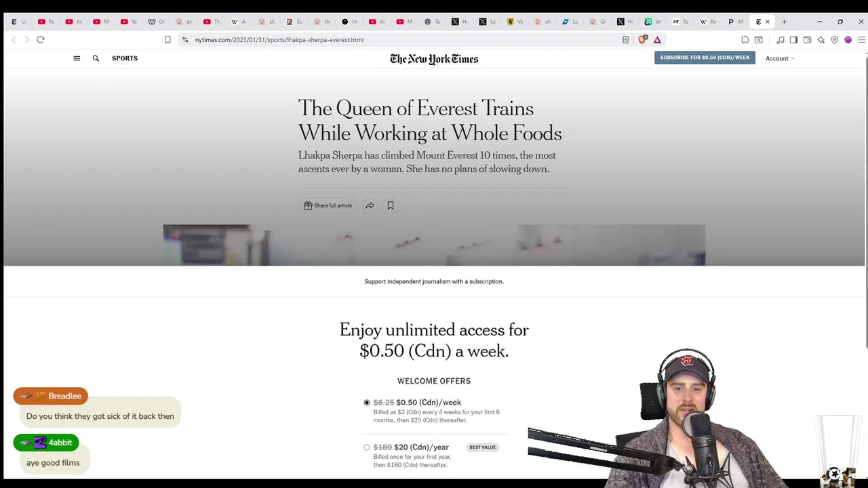This screenshot has width=868, height=488.
Task: Click the vertical page scrollbar
Action: pyautogui.click(x=866, y=203)
